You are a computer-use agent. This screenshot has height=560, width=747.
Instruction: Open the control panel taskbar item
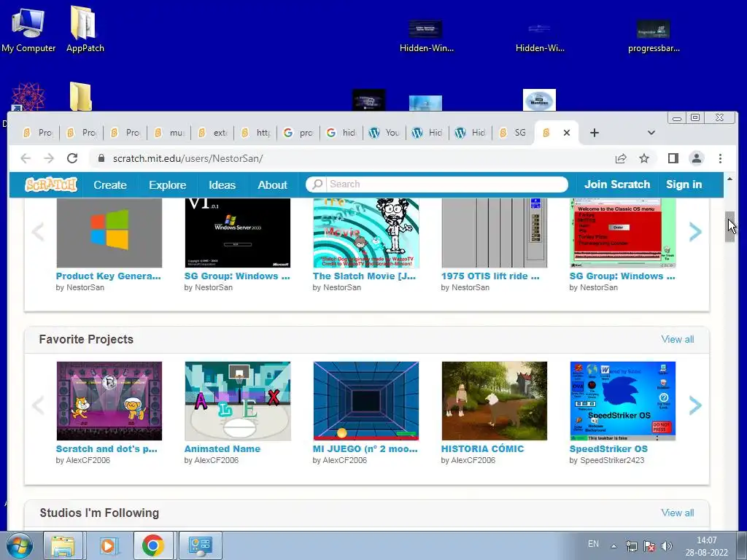200,545
